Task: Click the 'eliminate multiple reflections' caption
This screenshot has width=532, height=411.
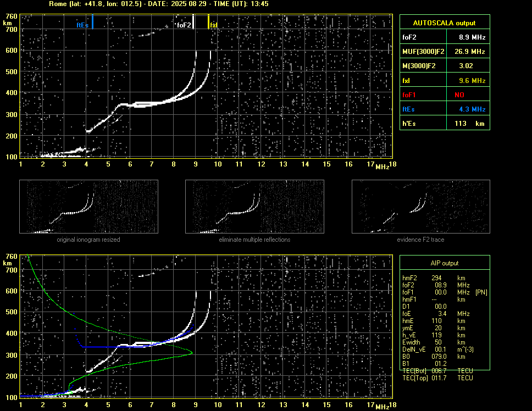Action: coord(254,240)
